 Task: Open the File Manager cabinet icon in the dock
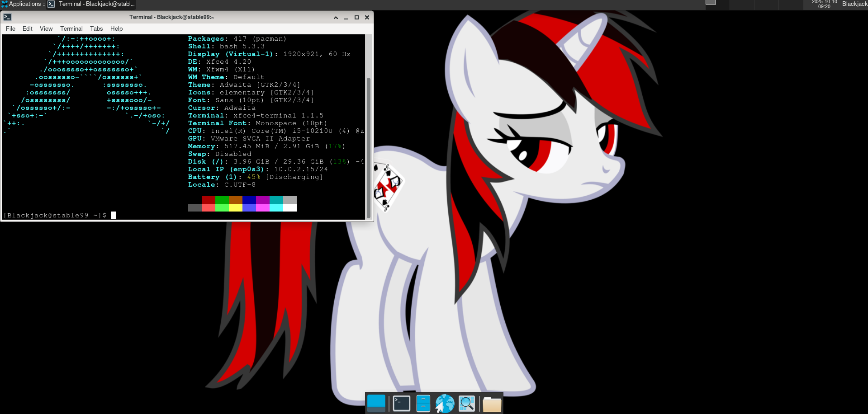coord(423,403)
